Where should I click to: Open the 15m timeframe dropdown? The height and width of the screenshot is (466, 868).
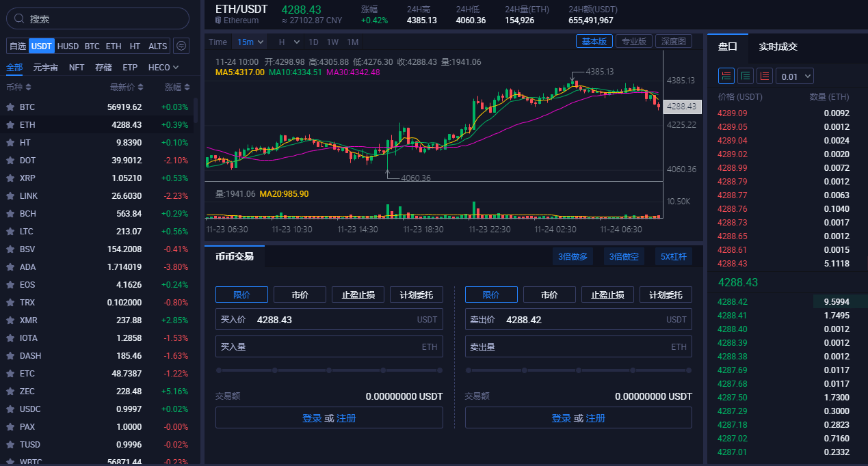250,42
